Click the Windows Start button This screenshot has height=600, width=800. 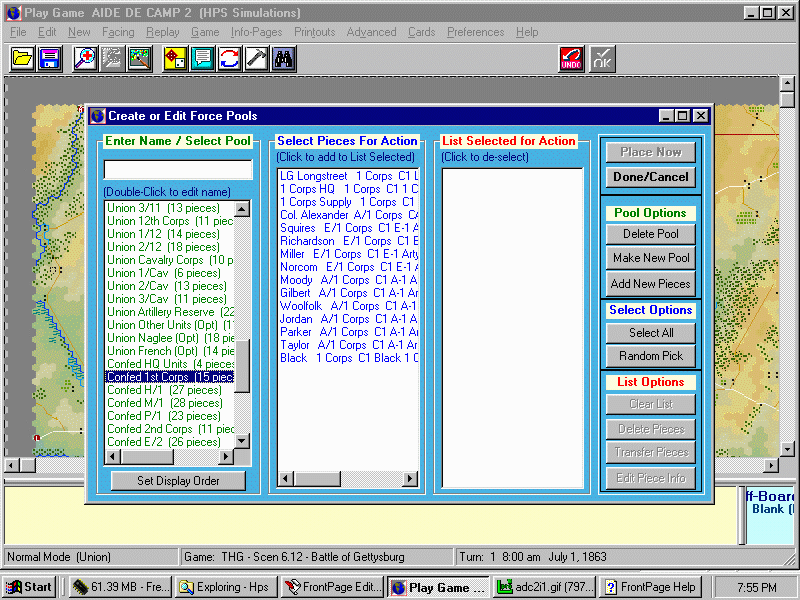click(x=30, y=587)
